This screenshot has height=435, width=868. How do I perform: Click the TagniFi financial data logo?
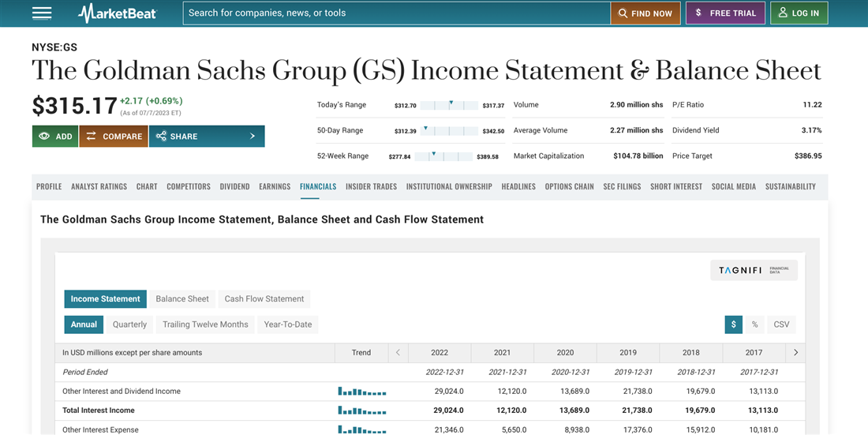coord(754,270)
